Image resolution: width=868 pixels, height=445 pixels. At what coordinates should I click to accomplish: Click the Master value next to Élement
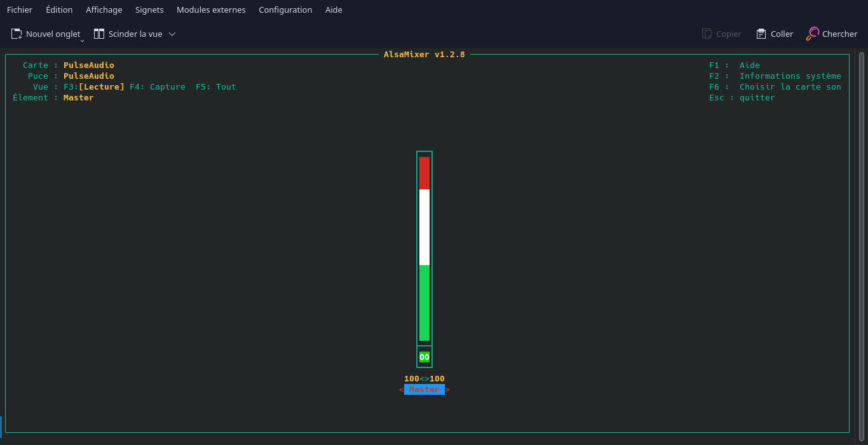point(79,98)
